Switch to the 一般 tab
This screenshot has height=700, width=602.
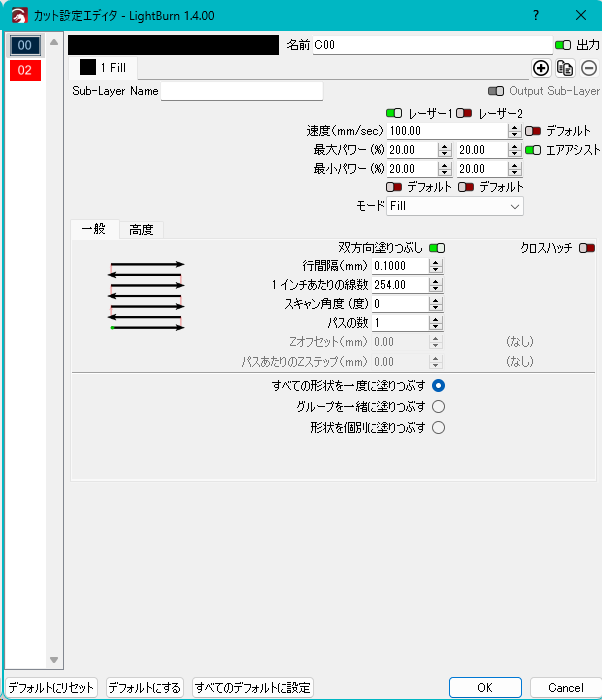tap(94, 229)
